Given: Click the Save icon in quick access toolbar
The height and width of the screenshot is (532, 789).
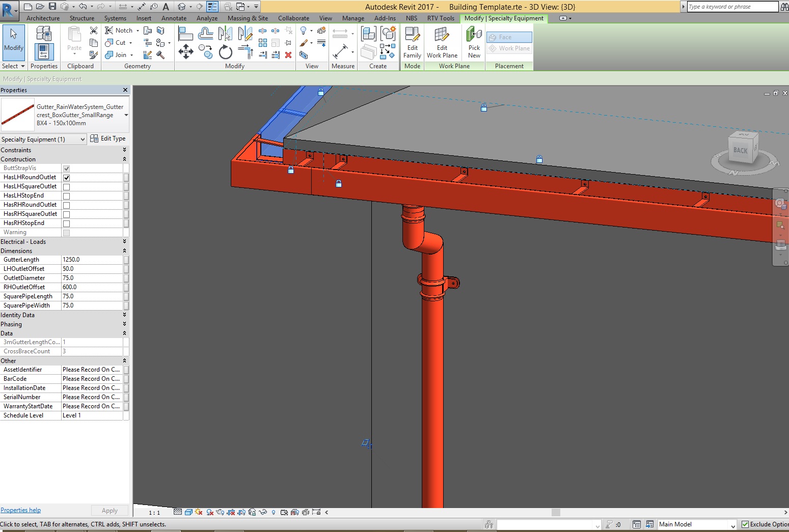Looking at the screenshot, I should coord(52,7).
